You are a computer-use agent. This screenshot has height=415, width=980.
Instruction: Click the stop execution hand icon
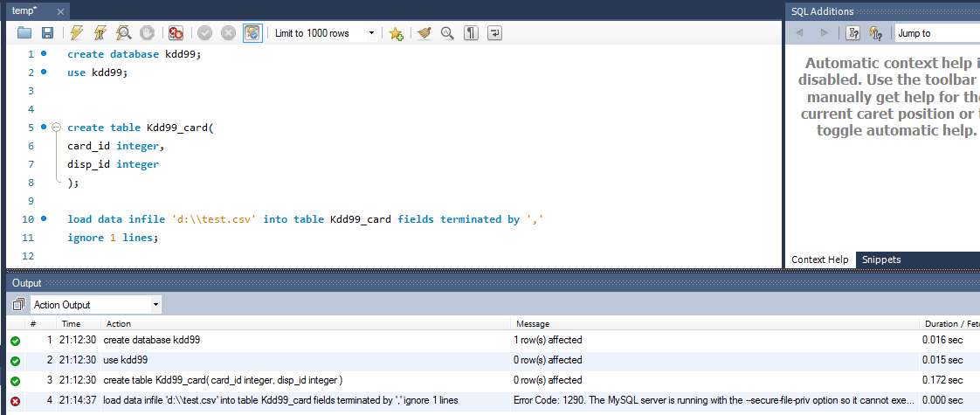tap(147, 33)
